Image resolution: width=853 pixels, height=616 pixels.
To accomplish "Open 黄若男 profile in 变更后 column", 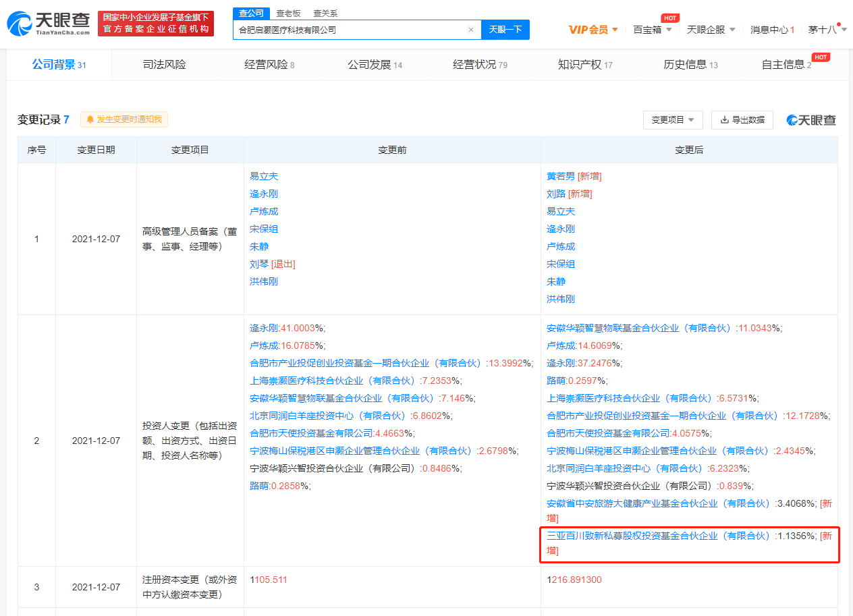I will [x=561, y=177].
